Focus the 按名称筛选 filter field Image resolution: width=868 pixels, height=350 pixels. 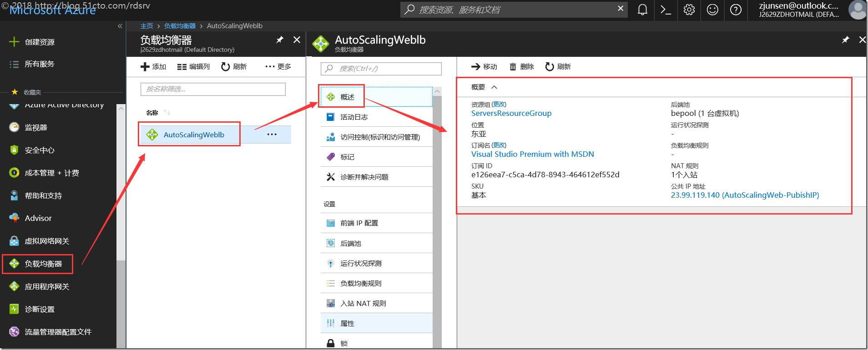point(213,89)
